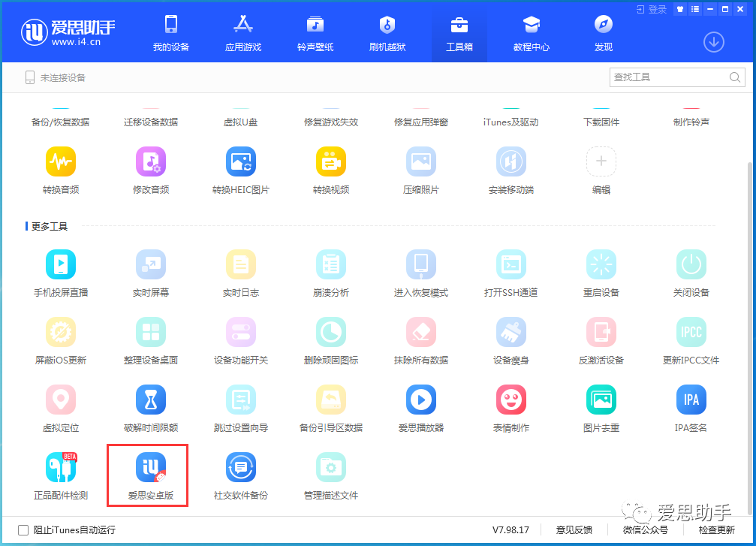Switch to 铃声壁纸 tab
This screenshot has height=546, width=756.
[315, 33]
